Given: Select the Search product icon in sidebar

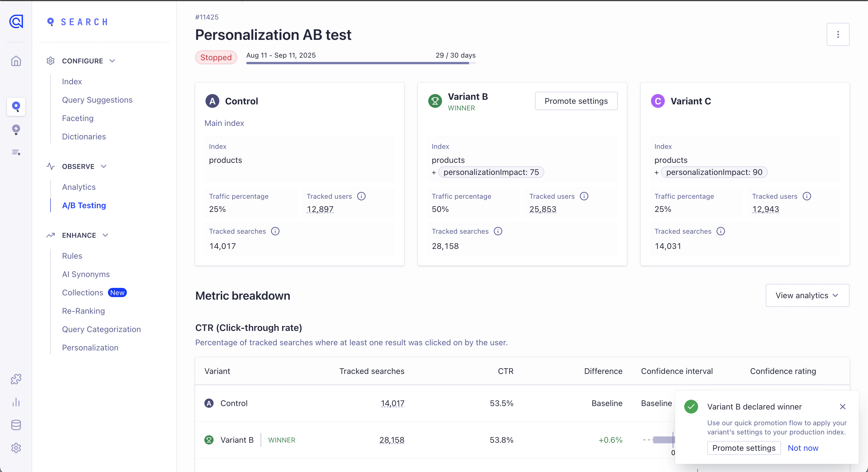Looking at the screenshot, I should click(x=16, y=107).
